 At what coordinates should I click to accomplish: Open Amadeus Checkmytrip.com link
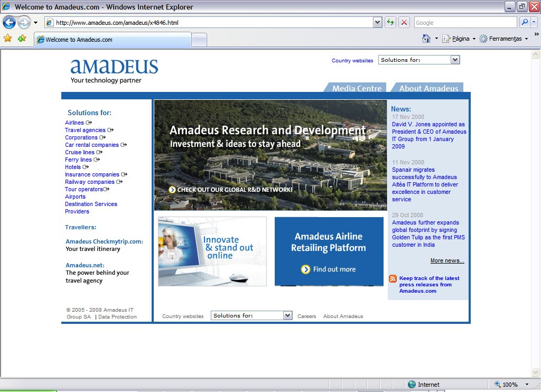point(104,241)
